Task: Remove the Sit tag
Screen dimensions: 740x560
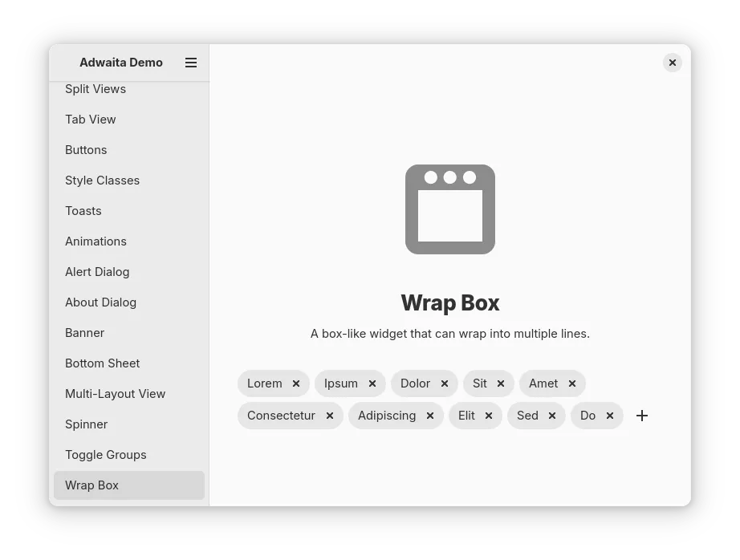Action: [501, 383]
